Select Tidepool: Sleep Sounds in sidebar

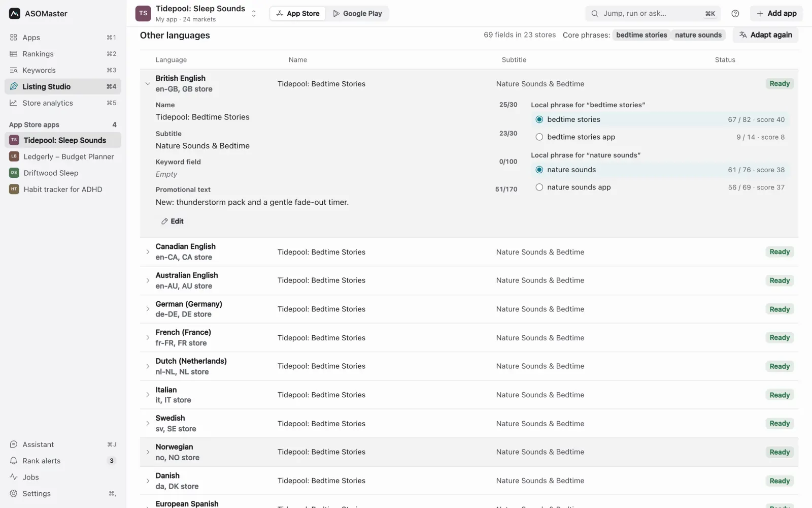tap(63, 140)
